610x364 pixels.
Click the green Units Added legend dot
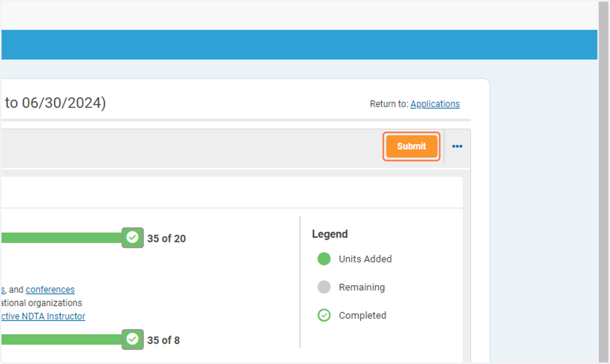click(x=324, y=259)
